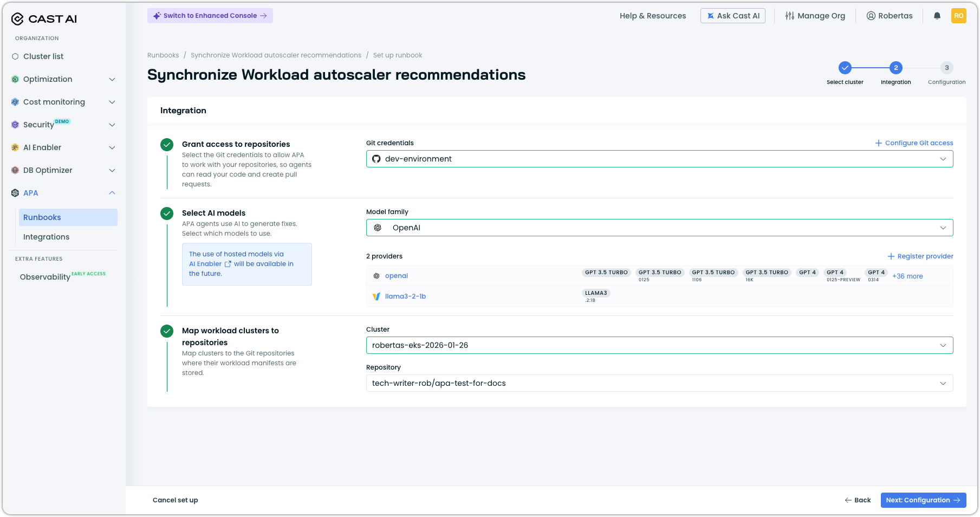
Task: Click the openai provider row icon
Action: [377, 276]
